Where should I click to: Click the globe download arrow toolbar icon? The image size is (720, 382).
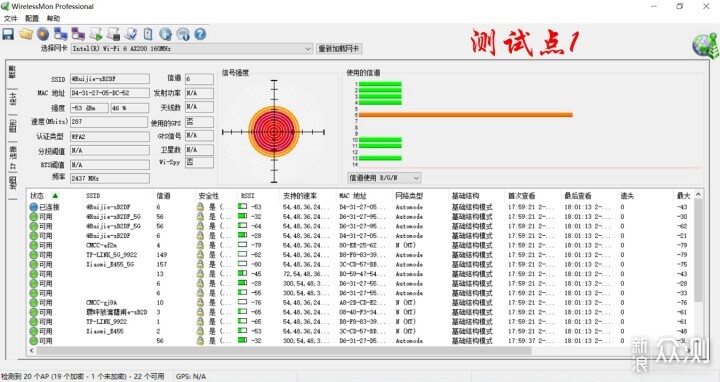[165, 34]
